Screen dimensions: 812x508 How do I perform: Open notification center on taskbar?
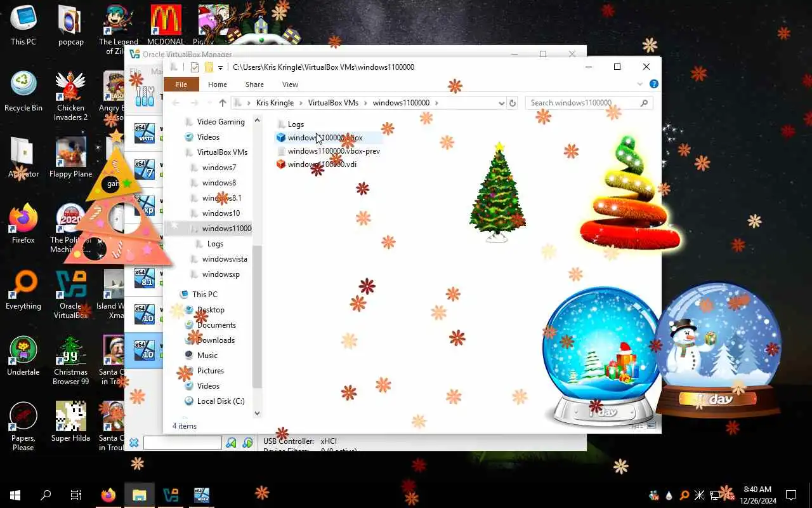point(791,495)
